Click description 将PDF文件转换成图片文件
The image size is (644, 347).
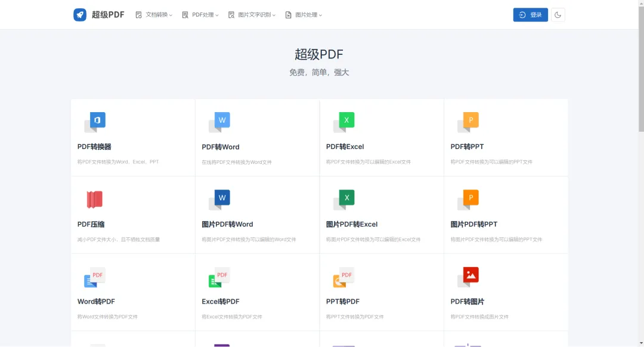[x=479, y=317]
